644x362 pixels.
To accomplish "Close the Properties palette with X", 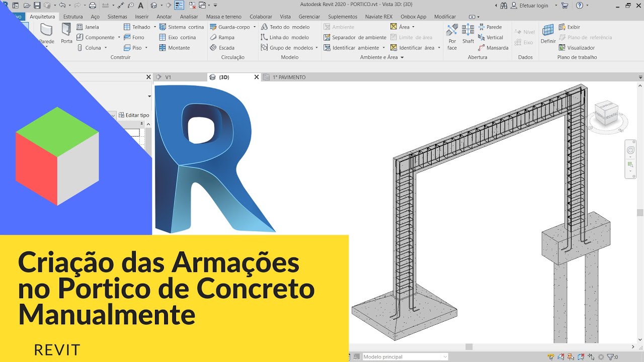I will point(148,77).
